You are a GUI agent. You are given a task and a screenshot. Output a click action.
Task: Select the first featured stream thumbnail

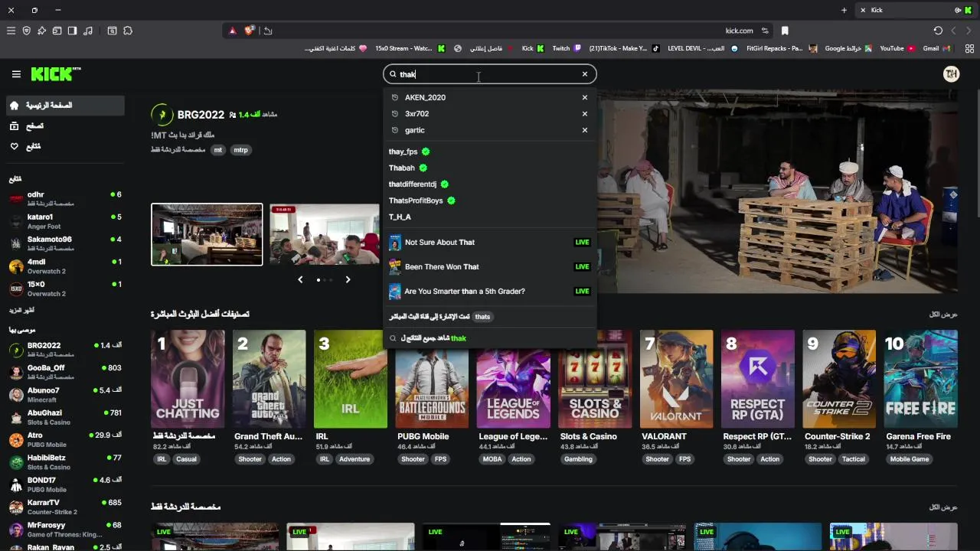click(207, 234)
